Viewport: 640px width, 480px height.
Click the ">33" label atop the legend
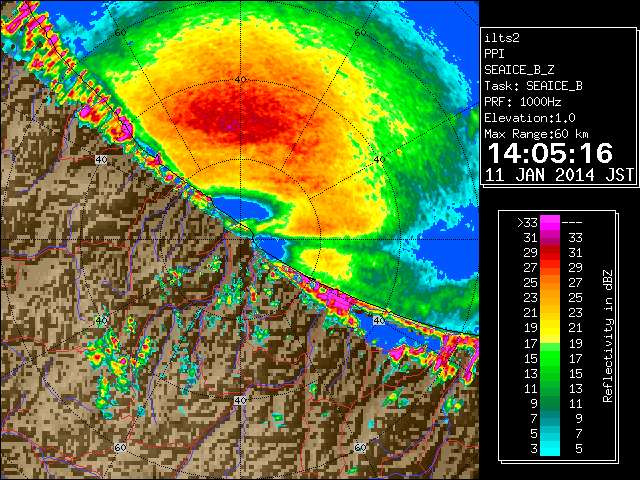(x=527, y=222)
